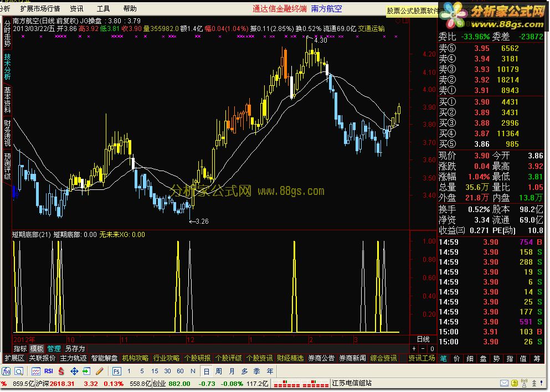Click the magnifier search icon in toolbar
This screenshot has width=550, height=392.
click(19, 371)
